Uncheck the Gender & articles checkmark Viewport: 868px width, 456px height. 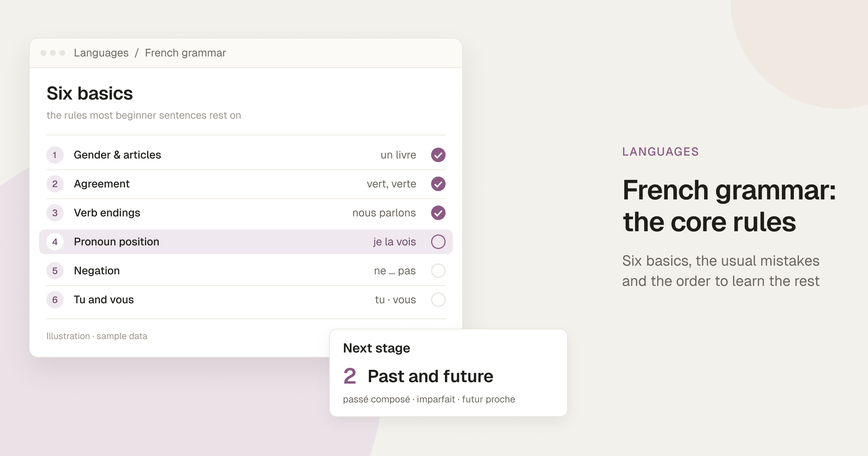click(x=438, y=155)
